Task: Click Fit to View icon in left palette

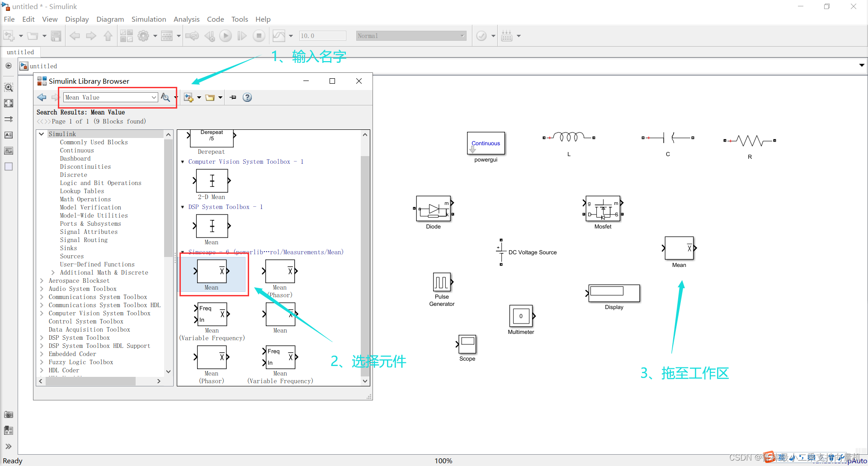Action: click(x=9, y=103)
